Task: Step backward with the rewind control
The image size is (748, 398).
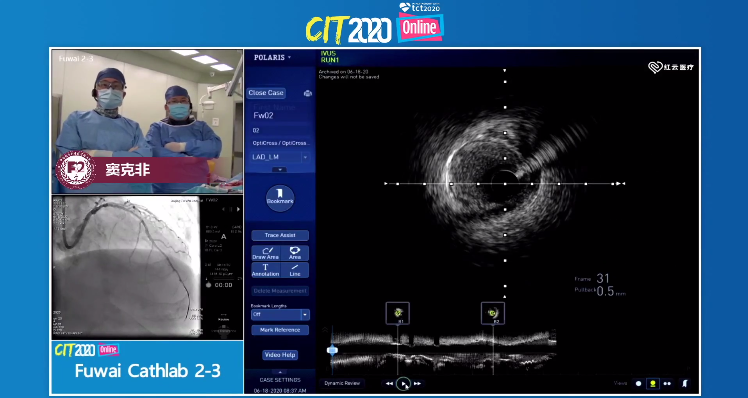Action: (x=389, y=383)
